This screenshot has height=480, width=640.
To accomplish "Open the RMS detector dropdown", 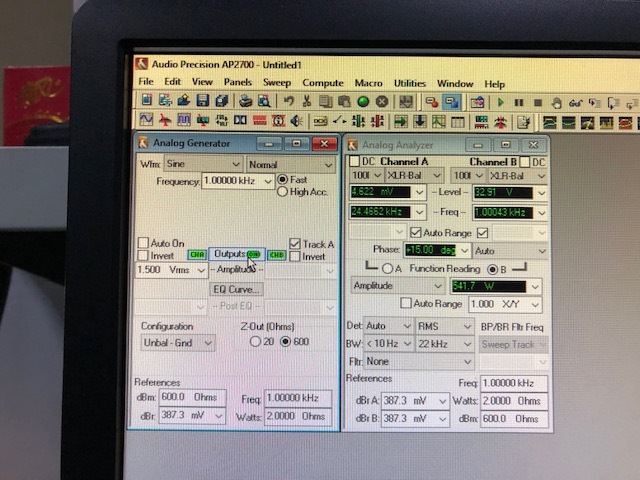I will [444, 326].
